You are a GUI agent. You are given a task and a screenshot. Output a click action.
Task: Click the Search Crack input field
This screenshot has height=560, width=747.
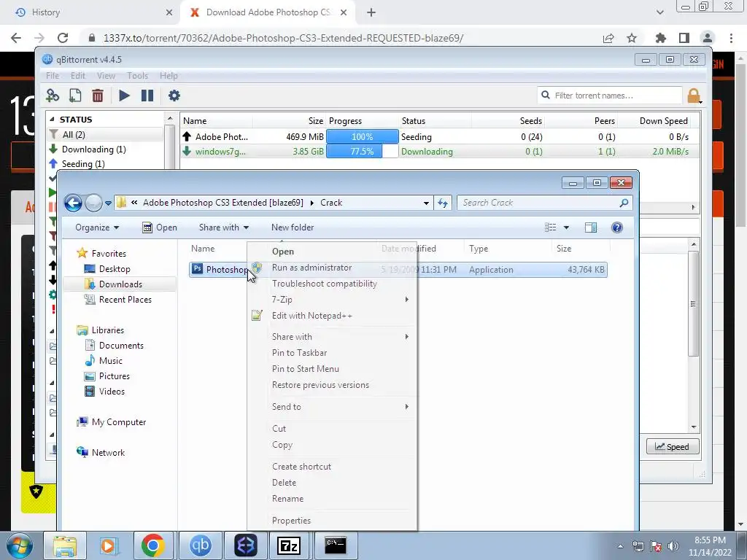[544, 203]
